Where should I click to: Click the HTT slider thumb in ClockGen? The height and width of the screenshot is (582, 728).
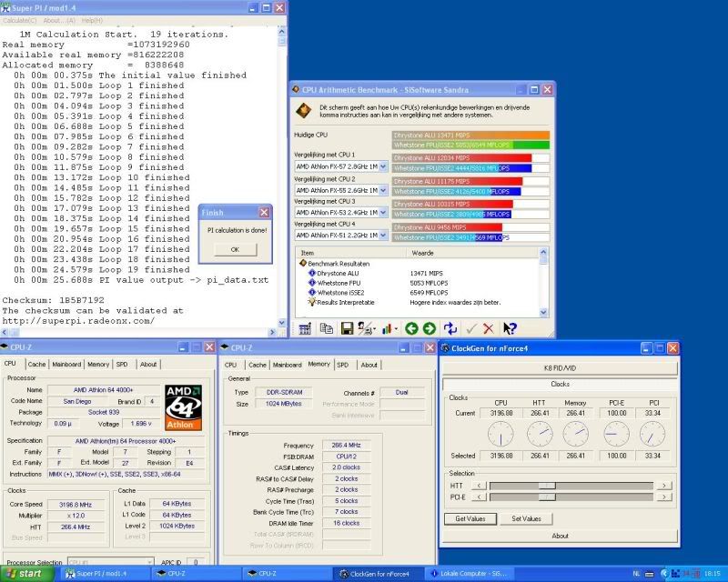coord(547,486)
